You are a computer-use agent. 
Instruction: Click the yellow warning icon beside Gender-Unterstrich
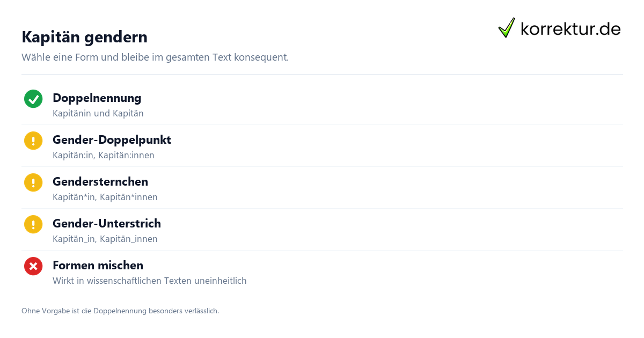point(33,224)
